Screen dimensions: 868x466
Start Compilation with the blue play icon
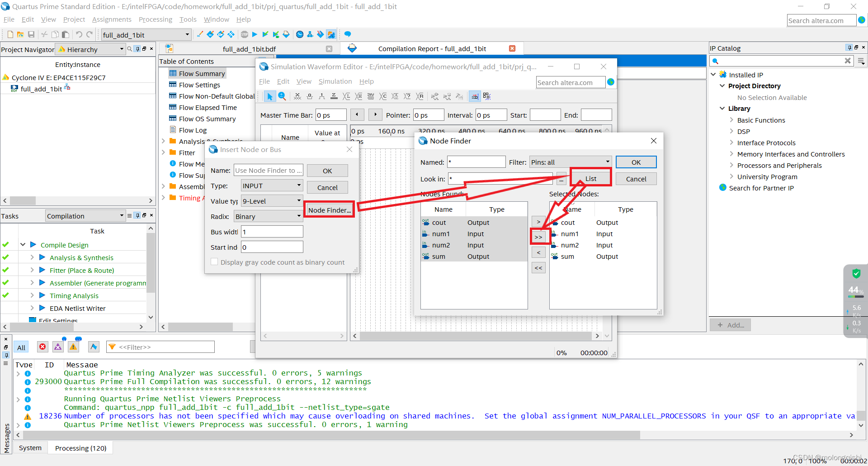(x=255, y=34)
